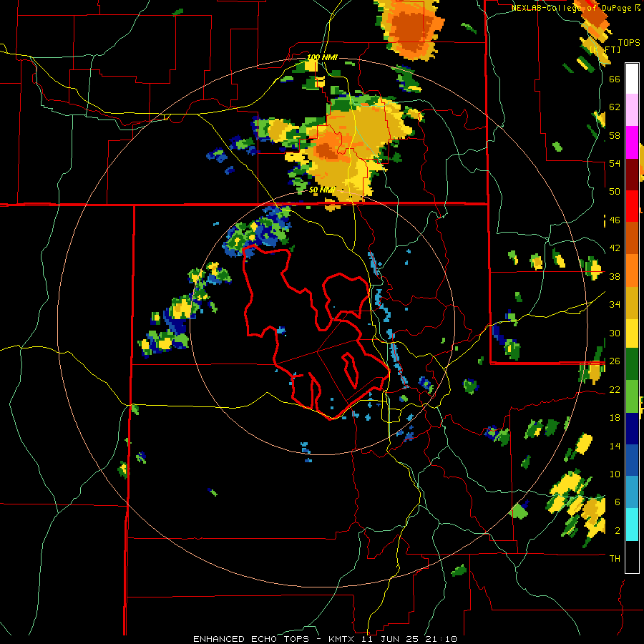Click the "46" legend value

[615, 220]
